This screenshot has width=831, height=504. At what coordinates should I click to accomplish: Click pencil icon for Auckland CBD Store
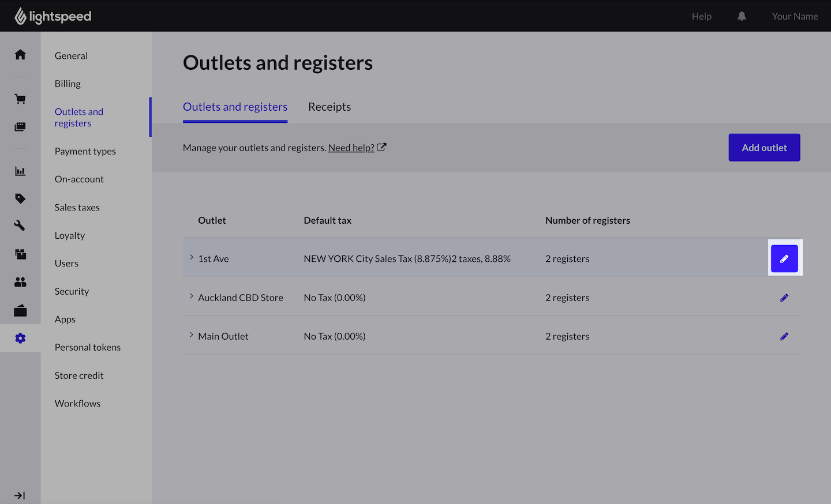(784, 298)
